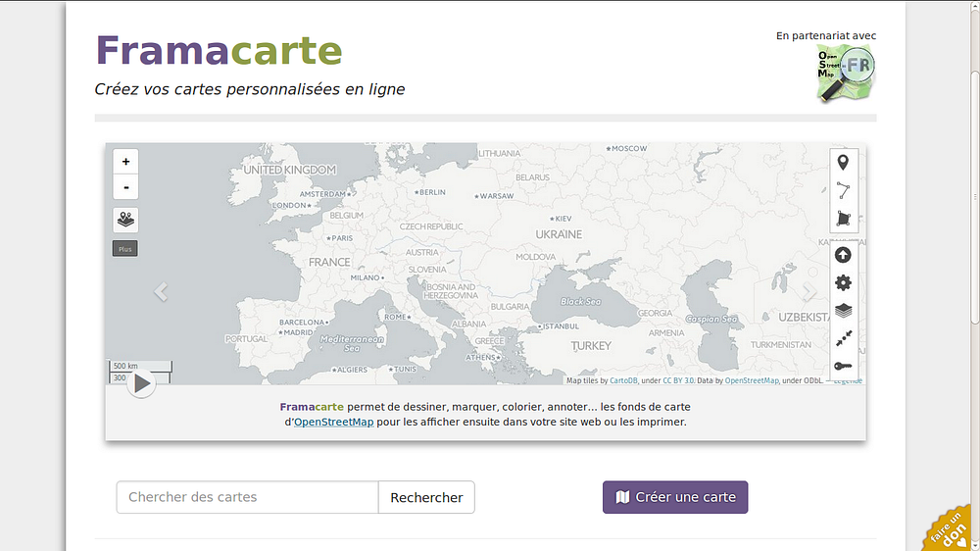Viewport: 980px width, 551px height.
Task: Zoom in on the map
Action: (125, 162)
